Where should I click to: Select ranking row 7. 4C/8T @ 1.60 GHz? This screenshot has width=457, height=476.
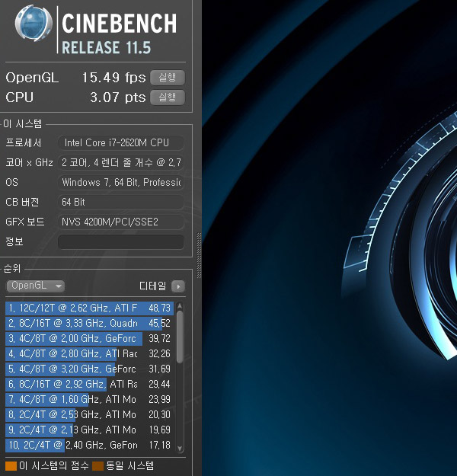90,399
